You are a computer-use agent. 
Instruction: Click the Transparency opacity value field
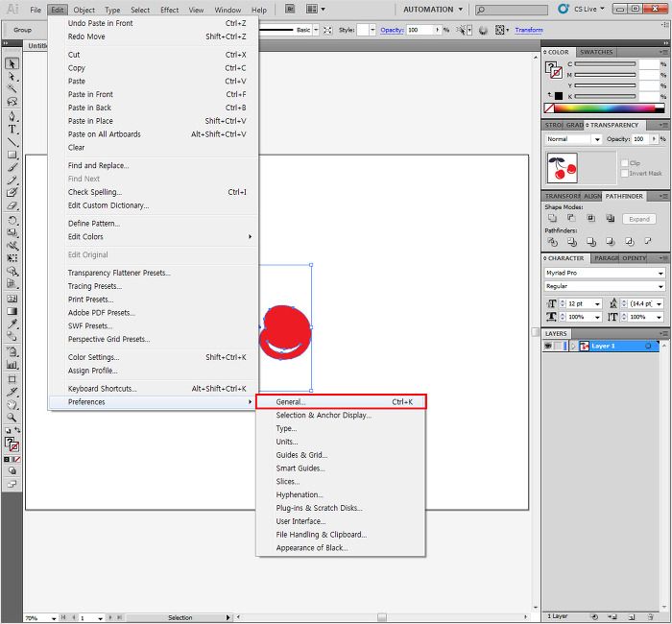tap(641, 139)
